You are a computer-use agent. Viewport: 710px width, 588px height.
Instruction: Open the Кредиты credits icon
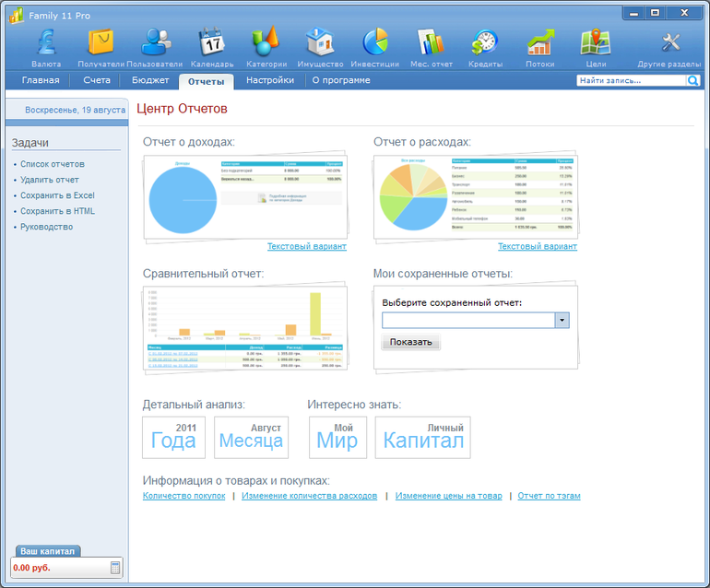[x=485, y=43]
